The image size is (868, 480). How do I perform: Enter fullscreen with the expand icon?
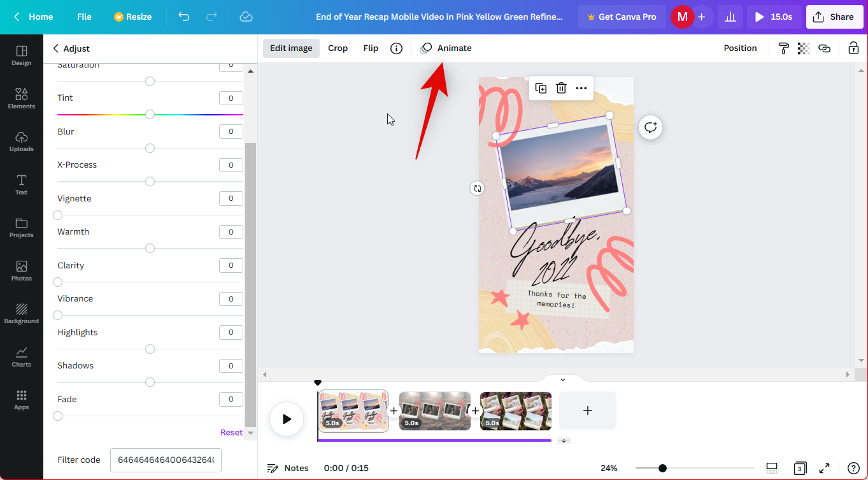tap(824, 468)
